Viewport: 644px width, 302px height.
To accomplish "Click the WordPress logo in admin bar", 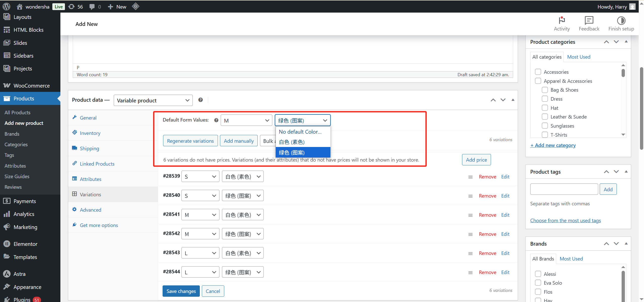I will pos(6,7).
